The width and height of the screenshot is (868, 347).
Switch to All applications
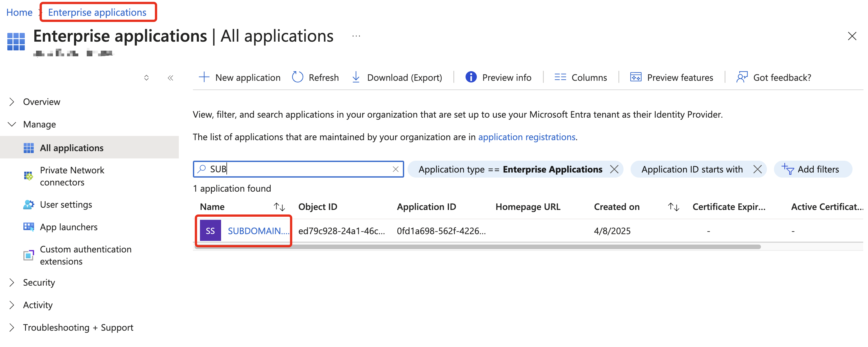(x=72, y=148)
